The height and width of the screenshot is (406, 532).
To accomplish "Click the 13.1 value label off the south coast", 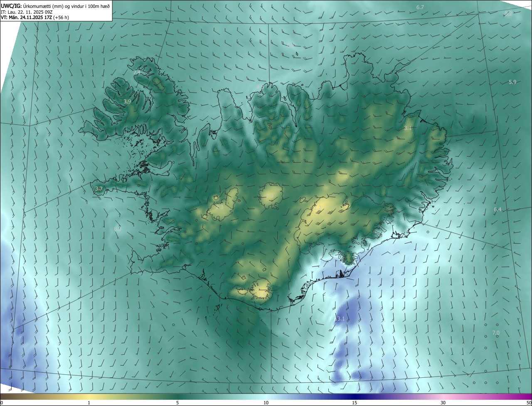I will (x=340, y=318).
